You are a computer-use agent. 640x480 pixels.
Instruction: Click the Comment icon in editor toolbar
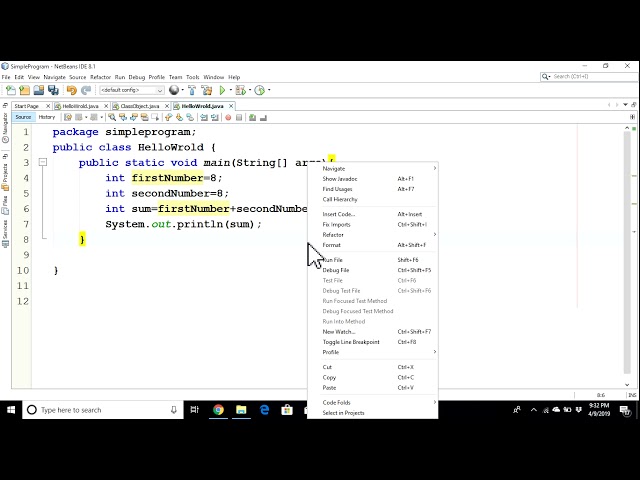coord(252,118)
